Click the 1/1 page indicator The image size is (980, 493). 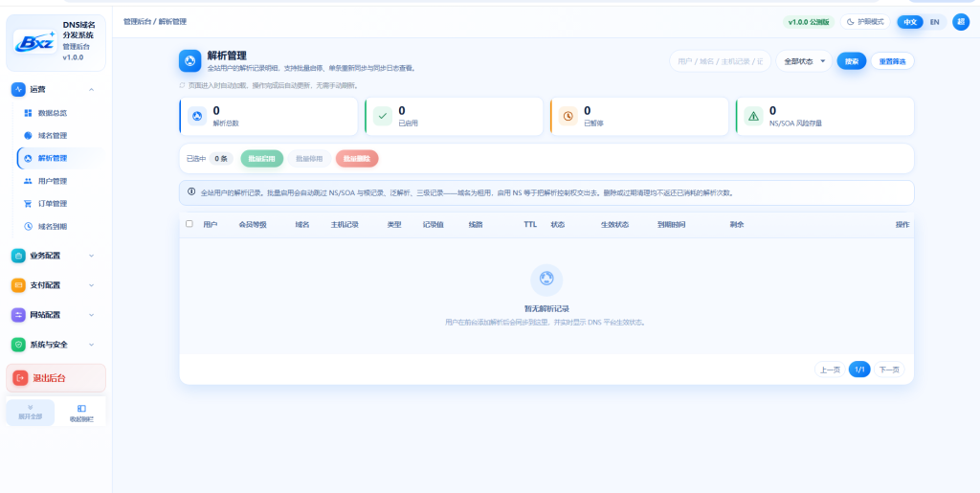click(x=859, y=370)
